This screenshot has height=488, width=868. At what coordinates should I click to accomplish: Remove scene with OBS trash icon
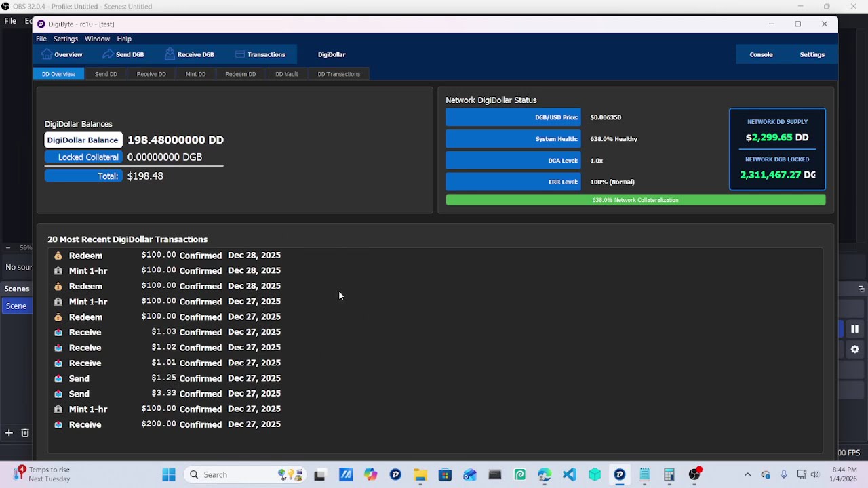[25, 432]
